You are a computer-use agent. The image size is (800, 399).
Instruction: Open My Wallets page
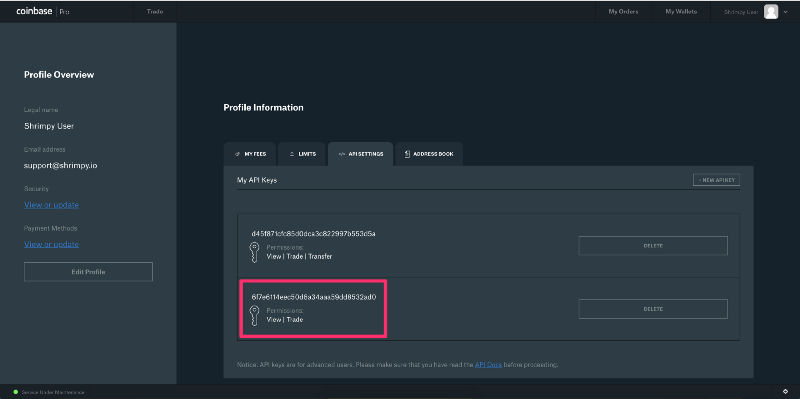click(681, 11)
